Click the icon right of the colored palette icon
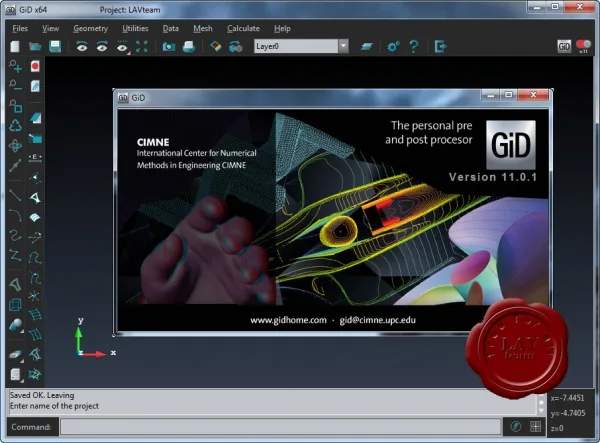 236,47
